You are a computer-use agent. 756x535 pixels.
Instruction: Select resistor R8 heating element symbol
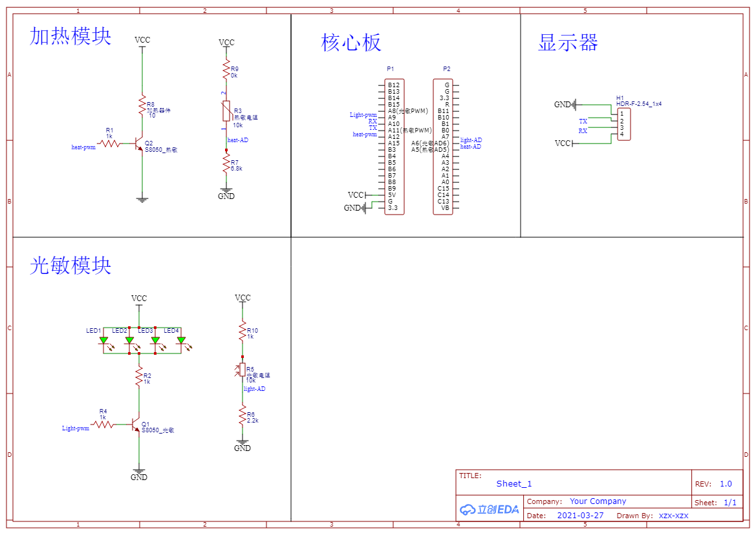pyautogui.click(x=142, y=105)
